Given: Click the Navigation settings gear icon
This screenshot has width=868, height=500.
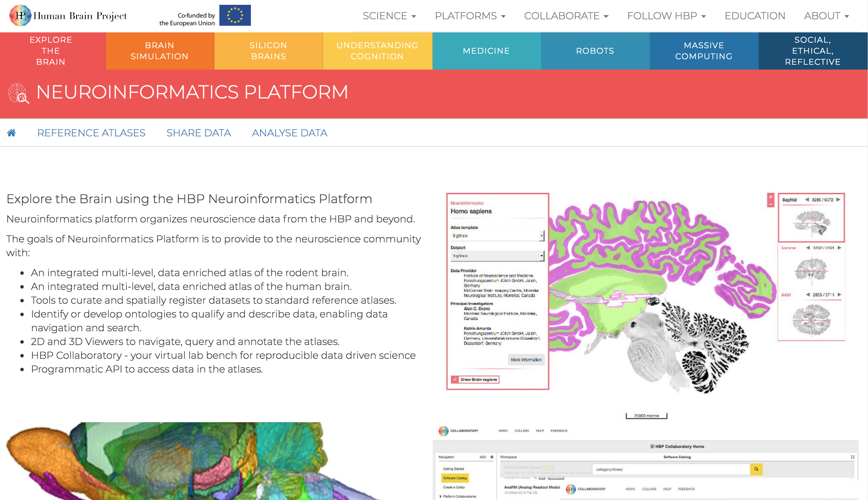Looking at the screenshot, I should pos(492,457).
